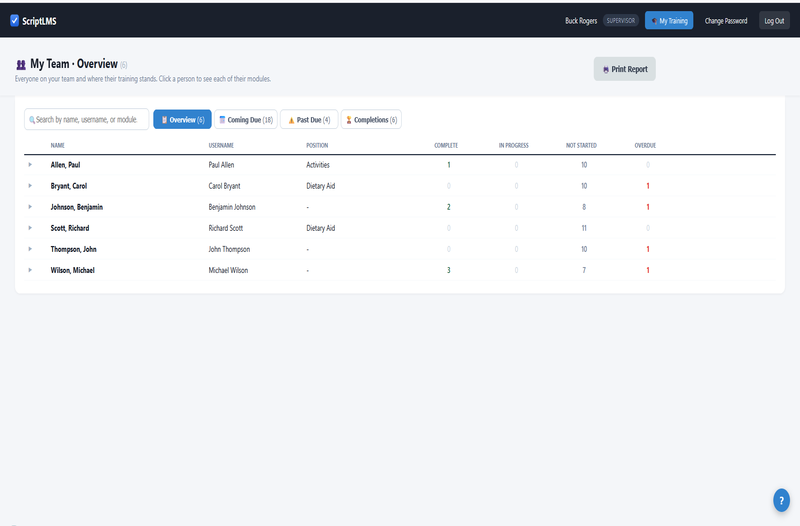Expand the Scott, Richard row
This screenshot has width=800, height=526.
pos(30,228)
